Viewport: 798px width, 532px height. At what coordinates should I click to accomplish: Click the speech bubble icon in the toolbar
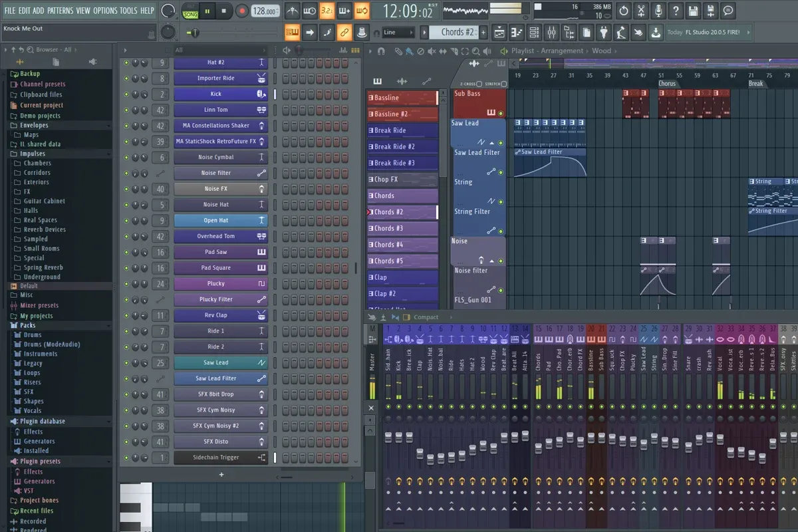(728, 11)
